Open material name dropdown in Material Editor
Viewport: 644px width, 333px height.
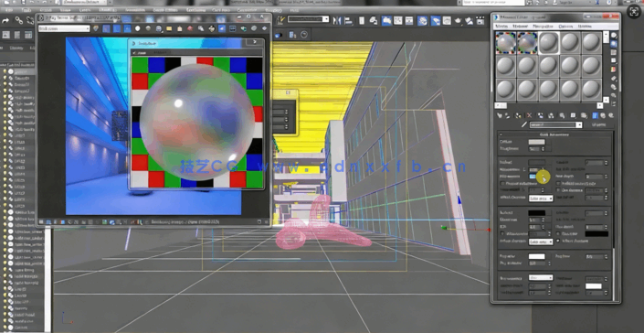click(579, 125)
